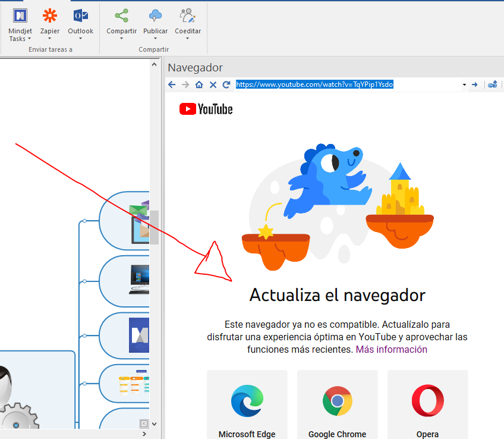Expand the Publicar dropdown arrow
Screen dimensions: 504x439
tap(155, 39)
